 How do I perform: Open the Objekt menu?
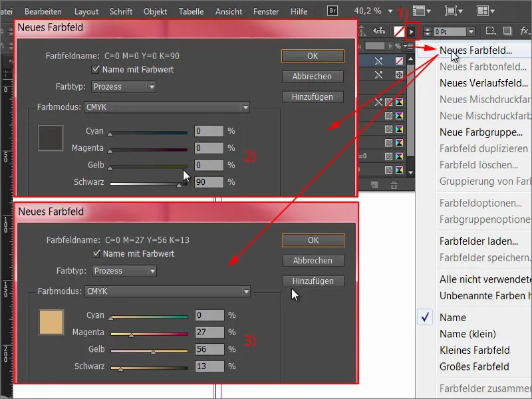coord(155,11)
